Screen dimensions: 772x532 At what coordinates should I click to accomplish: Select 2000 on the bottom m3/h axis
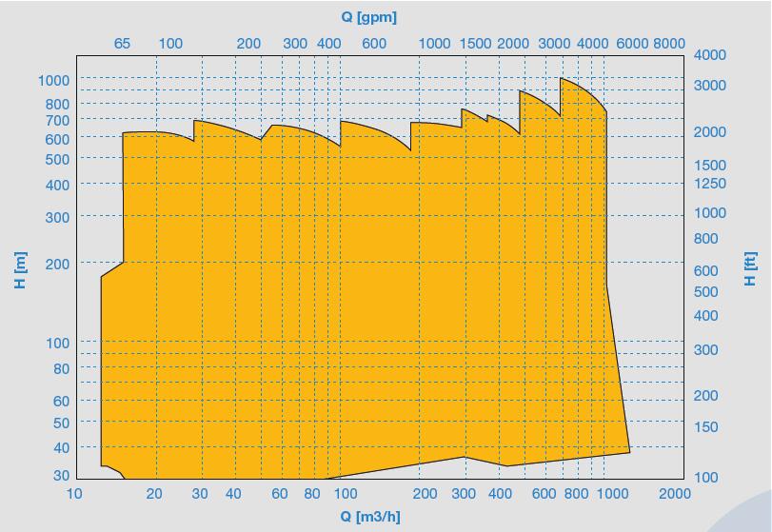(673, 494)
